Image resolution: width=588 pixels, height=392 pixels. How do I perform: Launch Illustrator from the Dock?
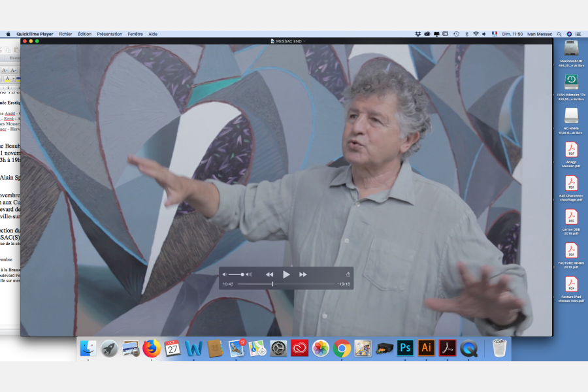[x=426, y=348]
